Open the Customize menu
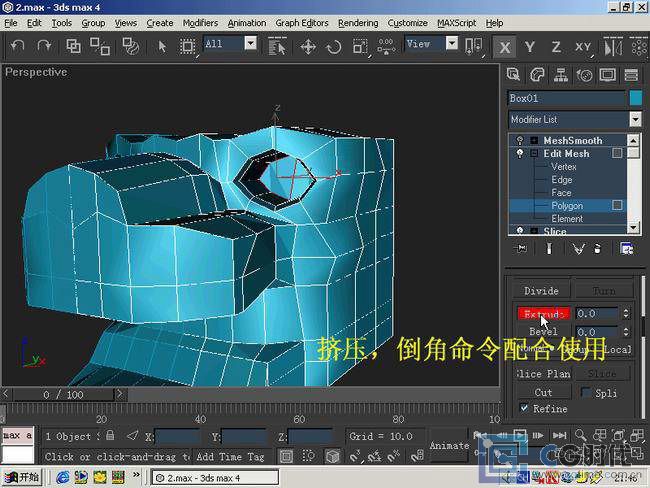 point(407,23)
